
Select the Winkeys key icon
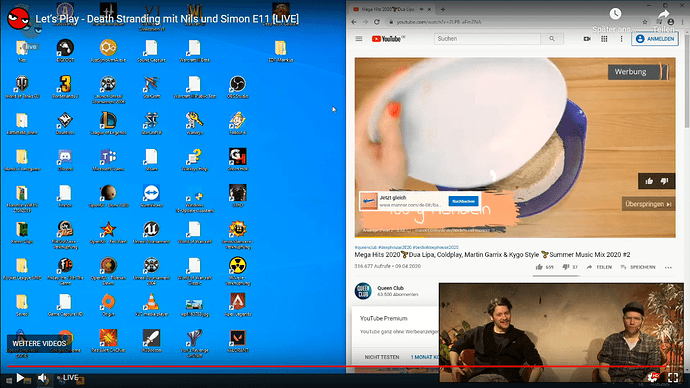[195, 120]
